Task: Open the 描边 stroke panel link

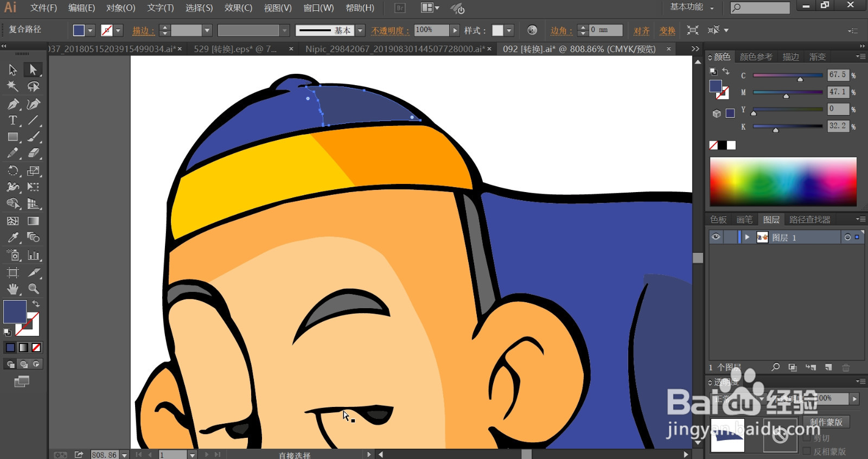Action: click(143, 30)
